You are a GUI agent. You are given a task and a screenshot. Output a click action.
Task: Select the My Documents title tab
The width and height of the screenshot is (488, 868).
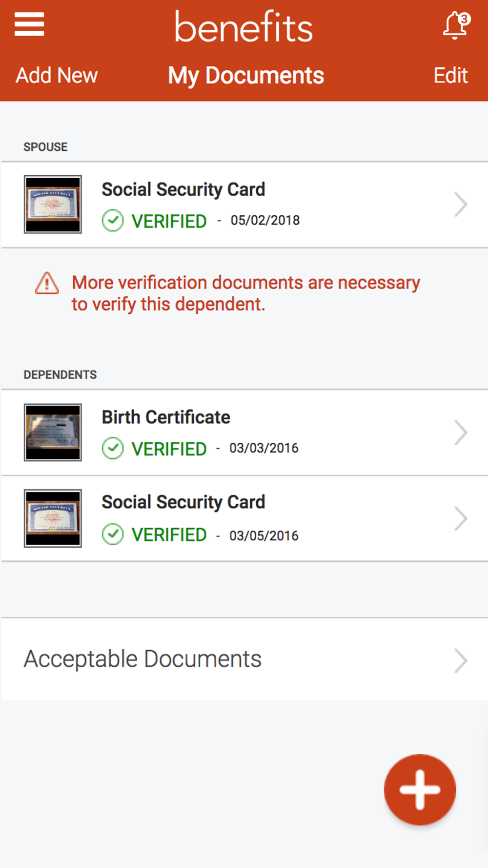pos(246,76)
